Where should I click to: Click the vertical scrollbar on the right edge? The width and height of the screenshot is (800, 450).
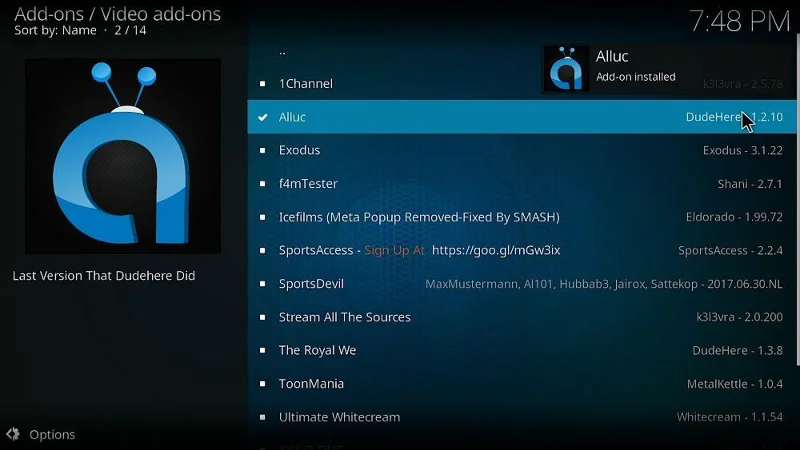coord(798,200)
